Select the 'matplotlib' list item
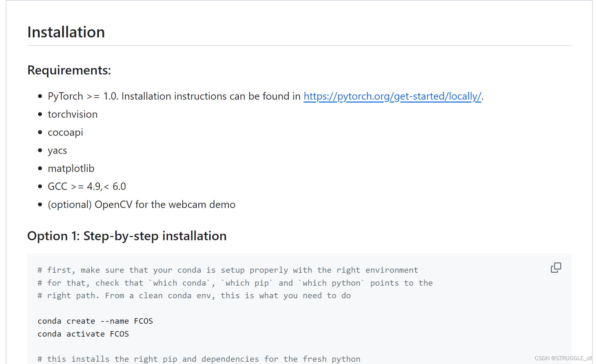 tap(71, 168)
